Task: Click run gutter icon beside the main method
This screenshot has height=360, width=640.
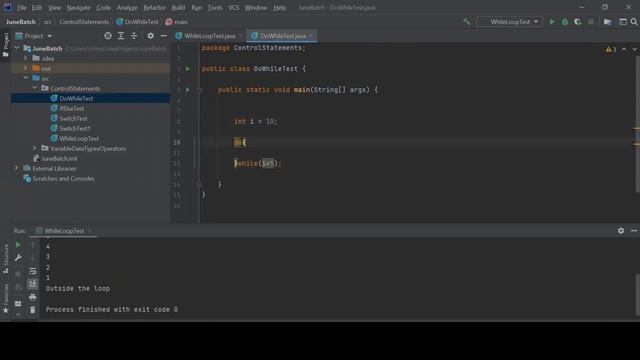Action: click(188, 89)
